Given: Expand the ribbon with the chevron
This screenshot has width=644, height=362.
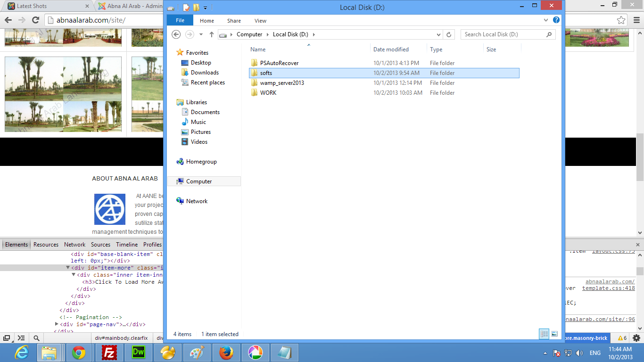Looking at the screenshot, I should pos(546,20).
